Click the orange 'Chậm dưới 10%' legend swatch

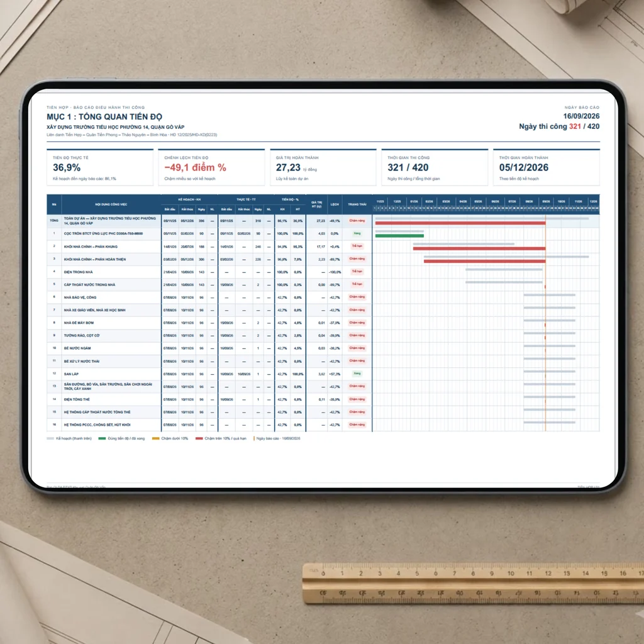pos(156,438)
